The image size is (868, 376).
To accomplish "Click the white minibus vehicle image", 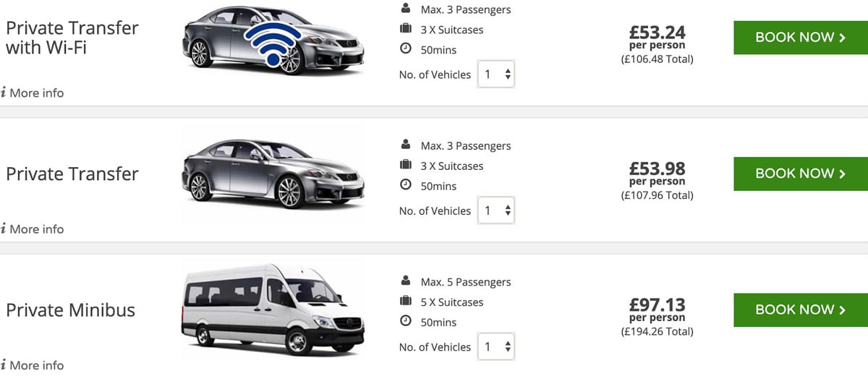I will click(272, 310).
